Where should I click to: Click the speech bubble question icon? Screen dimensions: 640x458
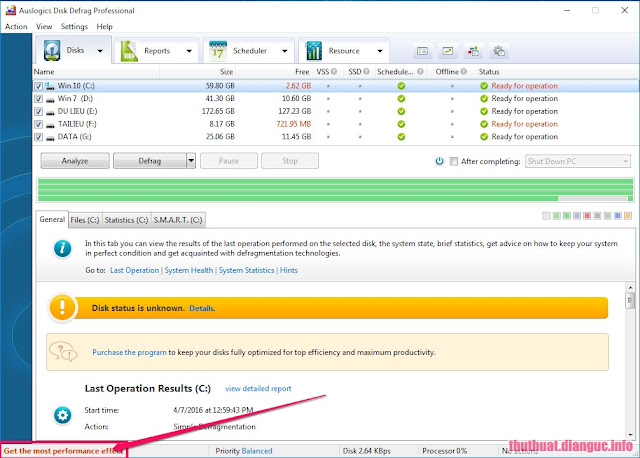pos(63,351)
